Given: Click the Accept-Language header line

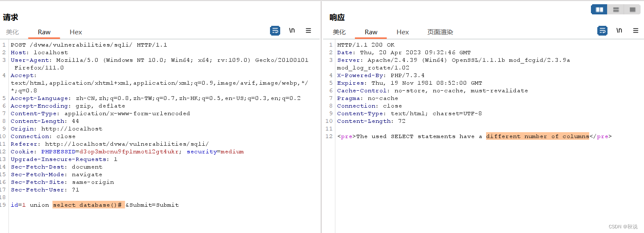Looking at the screenshot, I should (x=156, y=98).
